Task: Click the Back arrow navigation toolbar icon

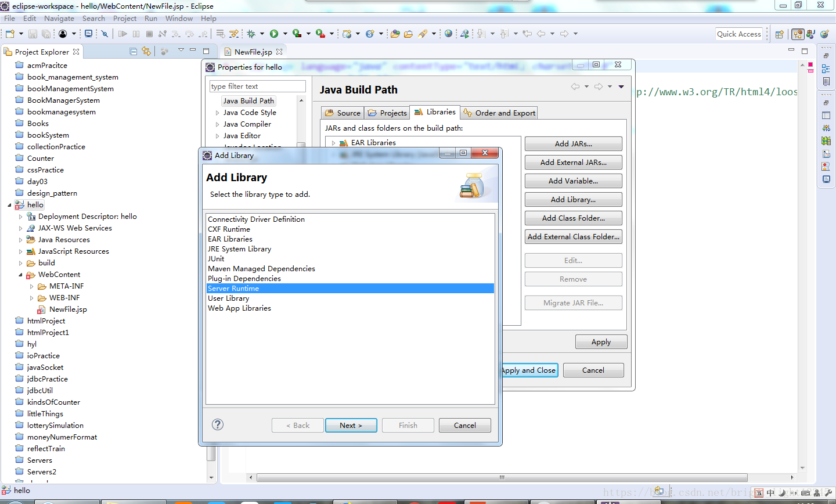Action: [x=540, y=34]
